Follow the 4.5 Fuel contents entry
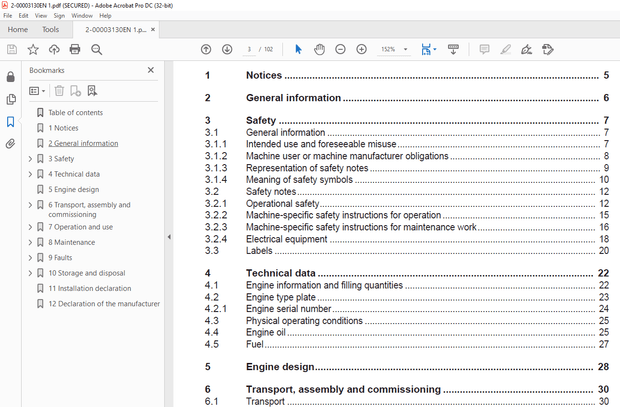Viewport: 620px width, 407px height. click(x=407, y=344)
